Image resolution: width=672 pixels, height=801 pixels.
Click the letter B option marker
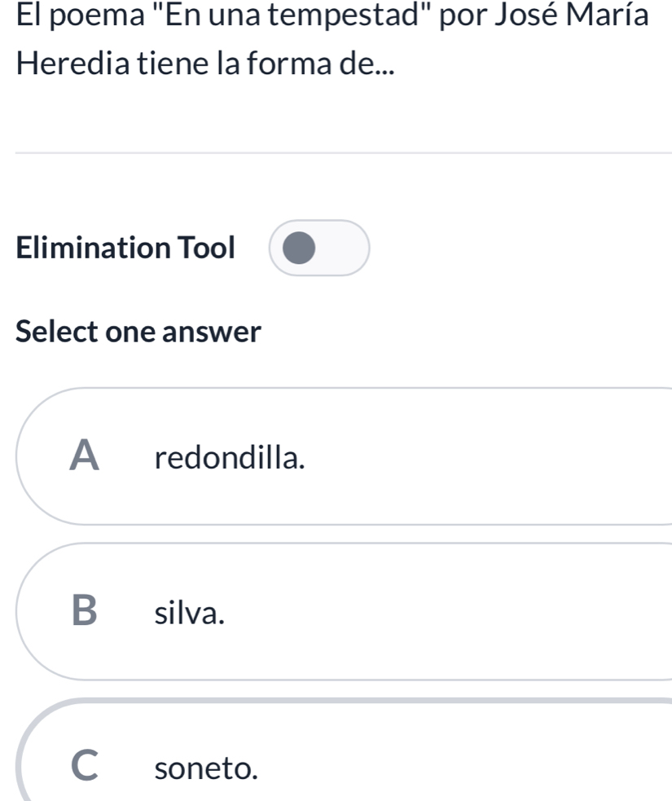click(84, 610)
